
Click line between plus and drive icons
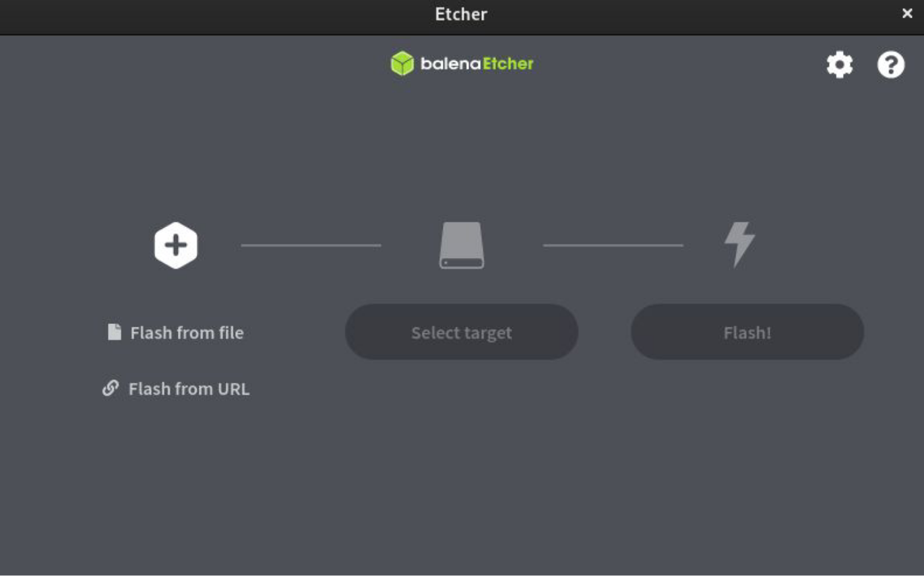(311, 245)
